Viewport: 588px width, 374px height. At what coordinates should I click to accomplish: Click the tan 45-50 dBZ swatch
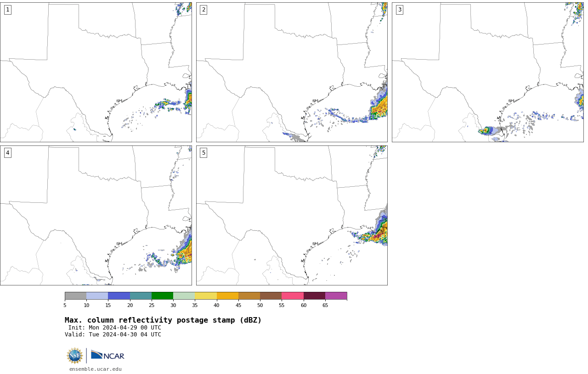point(249,296)
